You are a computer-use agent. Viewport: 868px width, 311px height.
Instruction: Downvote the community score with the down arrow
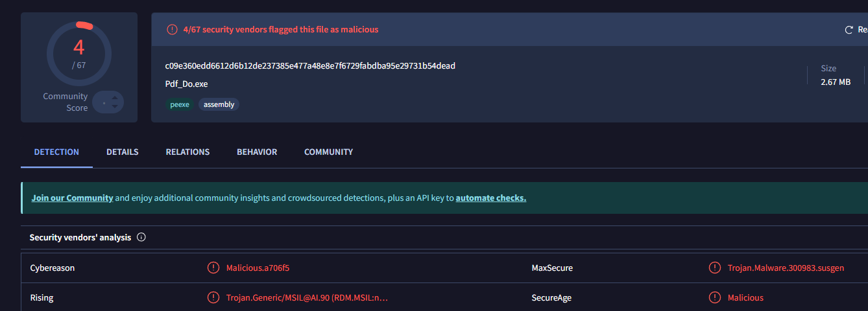[115, 106]
